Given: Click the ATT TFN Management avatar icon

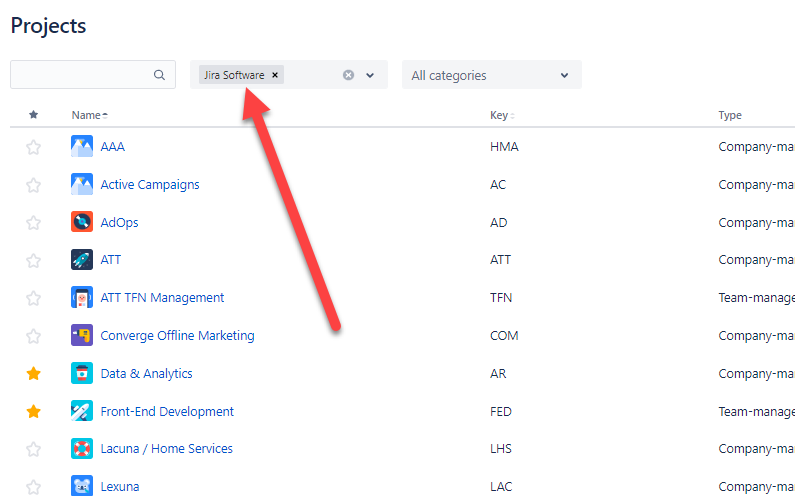Looking at the screenshot, I should point(82,297).
